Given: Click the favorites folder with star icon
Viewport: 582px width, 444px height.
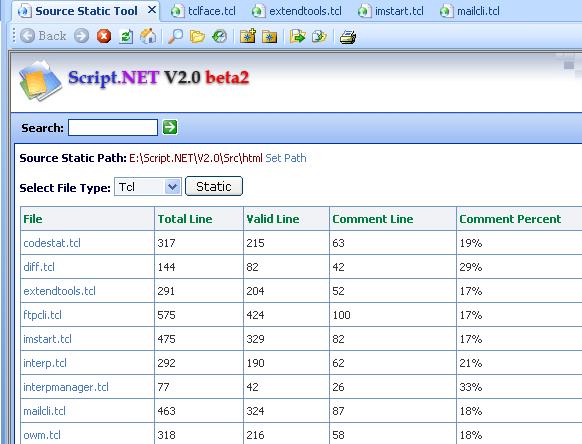Looking at the screenshot, I should (x=269, y=36).
